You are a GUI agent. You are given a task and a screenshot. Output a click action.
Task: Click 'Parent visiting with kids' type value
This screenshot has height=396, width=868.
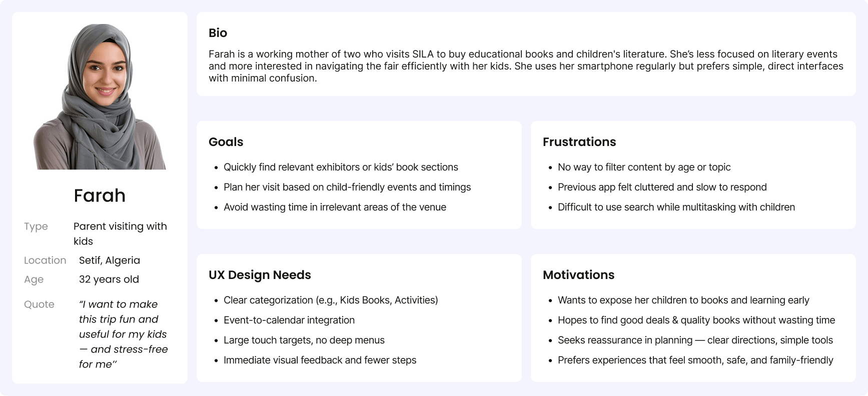pyautogui.click(x=120, y=234)
